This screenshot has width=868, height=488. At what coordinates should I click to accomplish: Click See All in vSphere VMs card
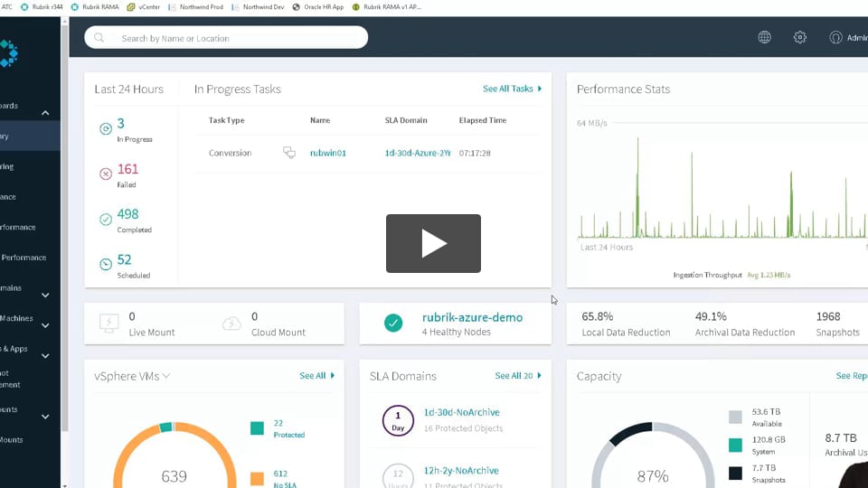click(x=317, y=376)
